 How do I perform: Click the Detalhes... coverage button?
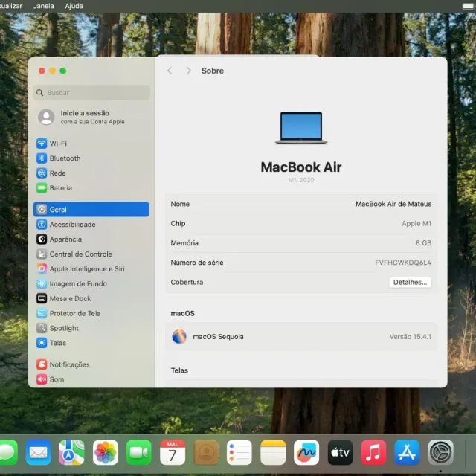(x=410, y=283)
